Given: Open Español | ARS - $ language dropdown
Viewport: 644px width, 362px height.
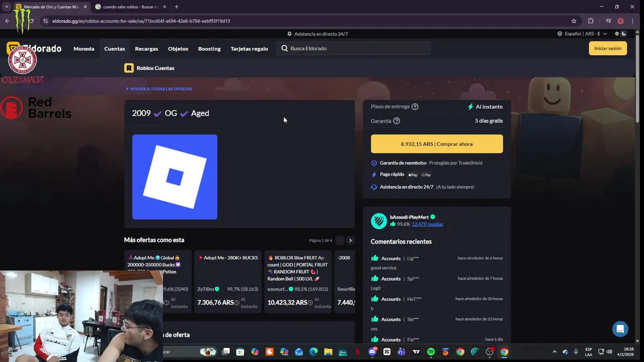Looking at the screenshot, I should 582,34.
